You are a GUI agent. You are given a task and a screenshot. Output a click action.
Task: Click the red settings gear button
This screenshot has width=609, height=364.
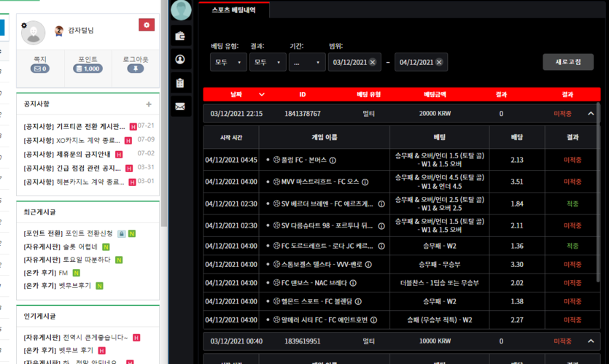click(x=147, y=25)
